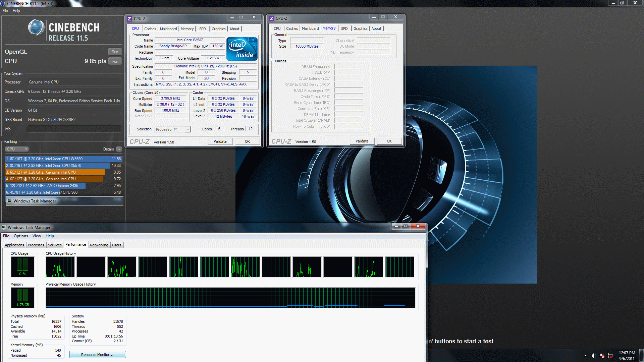Show hidden tray icons arrow
Image resolution: width=644 pixels, height=362 pixels.
tap(586, 356)
